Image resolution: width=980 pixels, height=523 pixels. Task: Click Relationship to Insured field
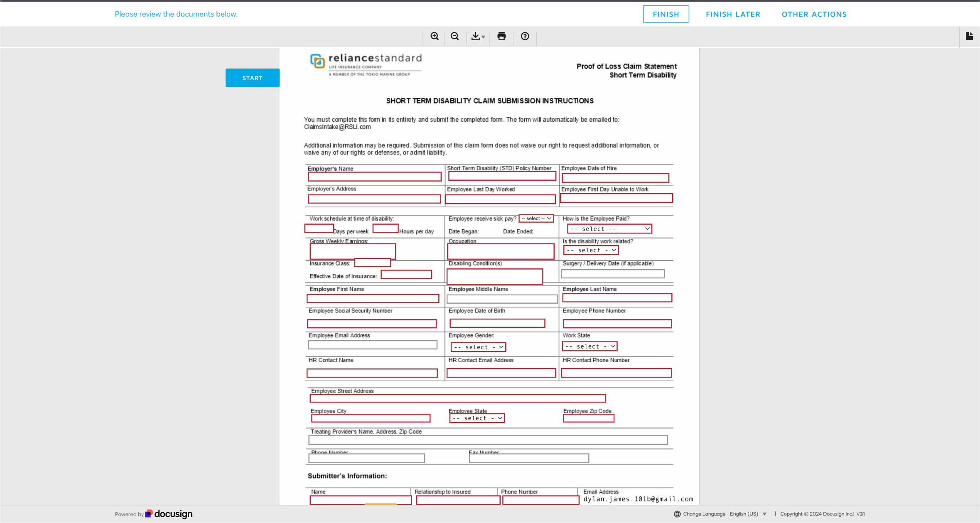(458, 500)
